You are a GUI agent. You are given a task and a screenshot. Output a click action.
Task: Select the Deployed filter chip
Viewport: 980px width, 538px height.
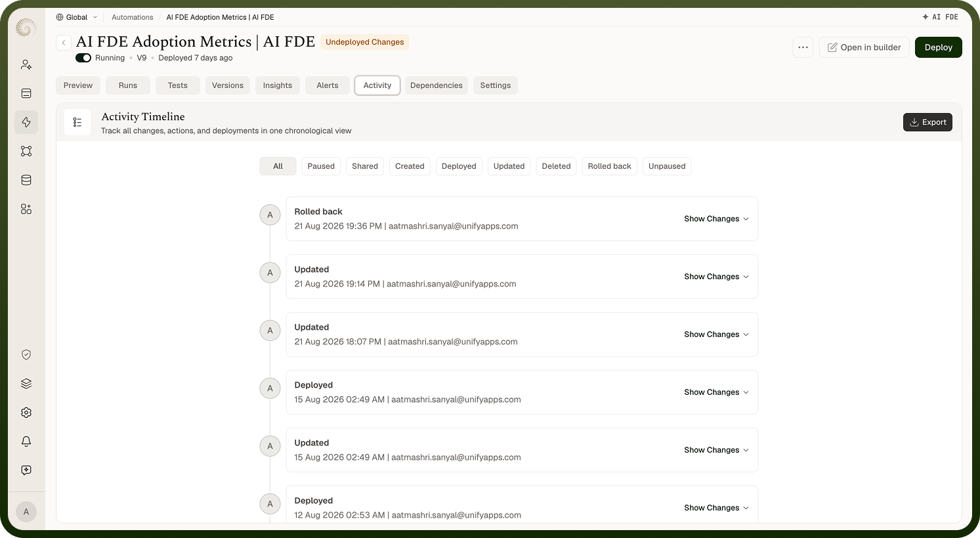pyautogui.click(x=459, y=166)
